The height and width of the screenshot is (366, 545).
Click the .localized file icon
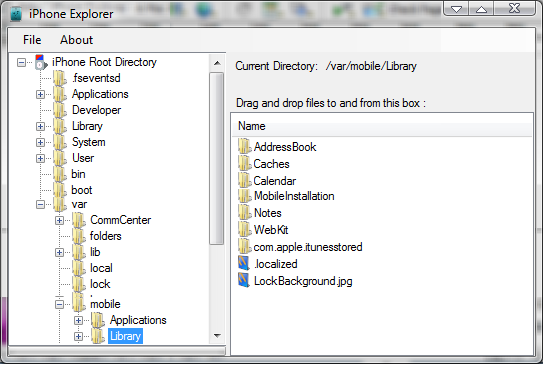(x=244, y=264)
